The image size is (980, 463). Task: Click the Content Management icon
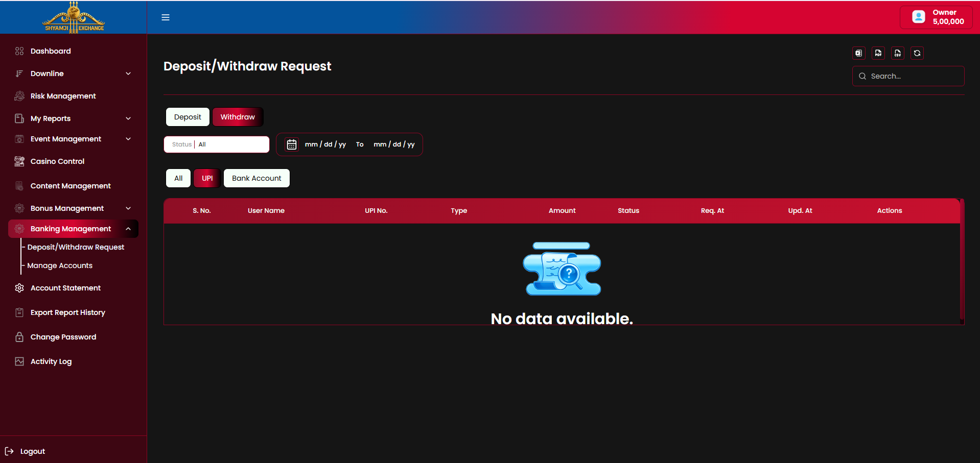(19, 186)
